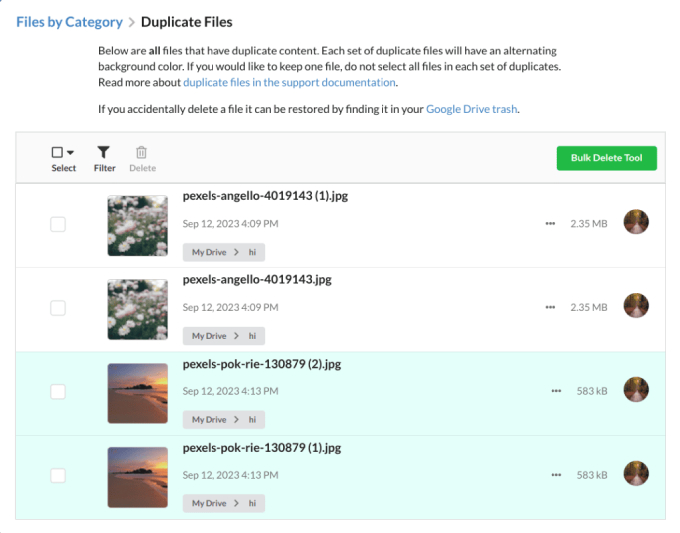
Task: Click the Filter funnel icon
Action: pyautogui.click(x=104, y=153)
